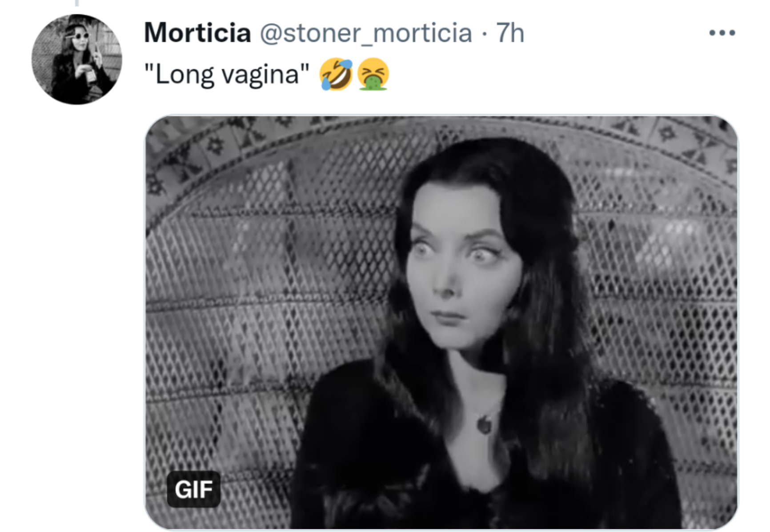Click the separator dot before the timestamp

[484, 34]
